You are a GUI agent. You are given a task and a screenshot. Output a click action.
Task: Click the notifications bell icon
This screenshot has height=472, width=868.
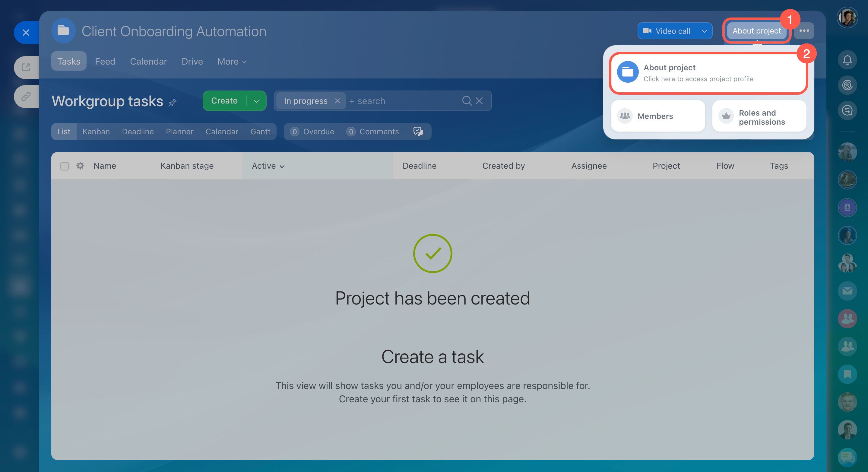[x=847, y=60]
